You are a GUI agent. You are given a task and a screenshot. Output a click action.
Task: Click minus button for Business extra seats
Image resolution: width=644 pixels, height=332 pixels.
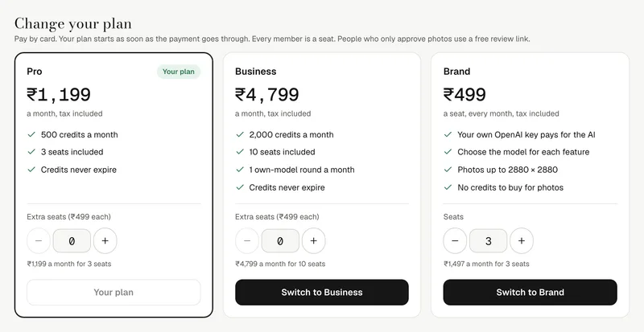247,241
